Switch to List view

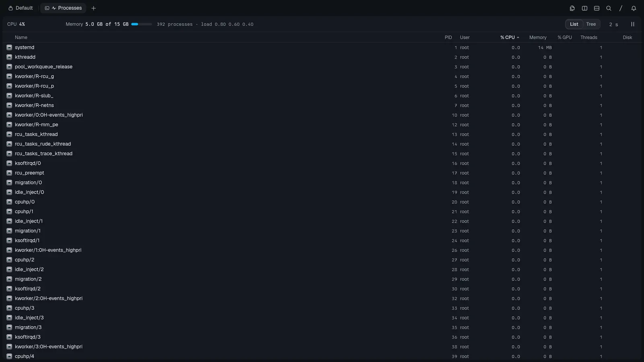click(574, 24)
